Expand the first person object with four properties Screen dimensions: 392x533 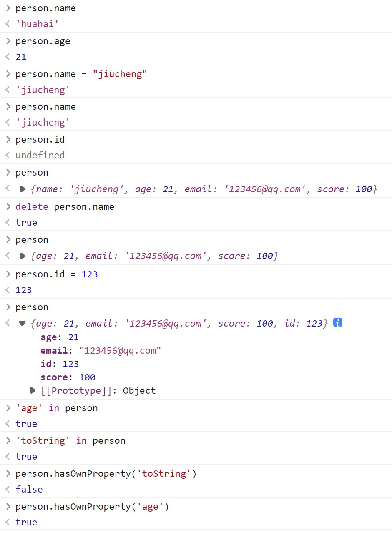[x=23, y=189]
